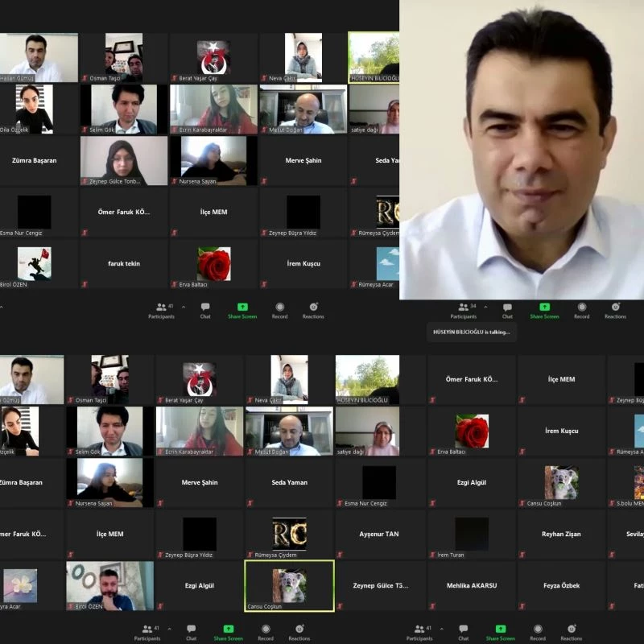Open Chat in the bottom-right meeting toolbar
The width and height of the screenshot is (644, 644).
click(x=464, y=632)
